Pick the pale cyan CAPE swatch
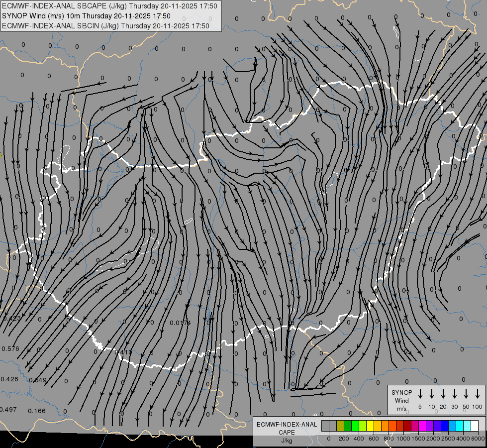487x448 pixels. (468, 426)
